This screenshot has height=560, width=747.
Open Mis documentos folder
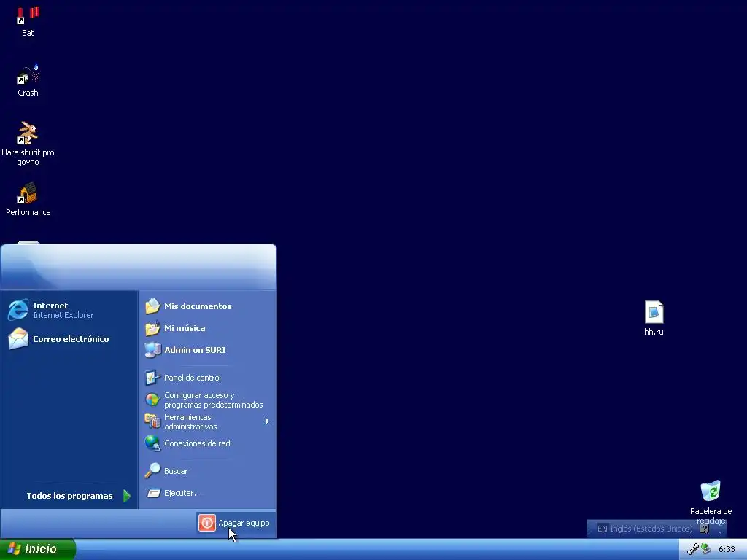coord(208,306)
